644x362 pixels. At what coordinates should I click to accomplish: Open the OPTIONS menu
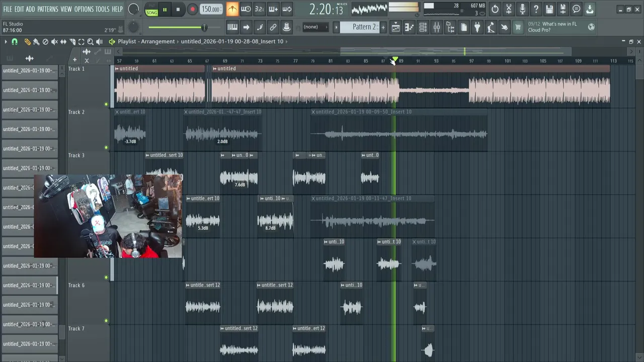click(x=84, y=9)
